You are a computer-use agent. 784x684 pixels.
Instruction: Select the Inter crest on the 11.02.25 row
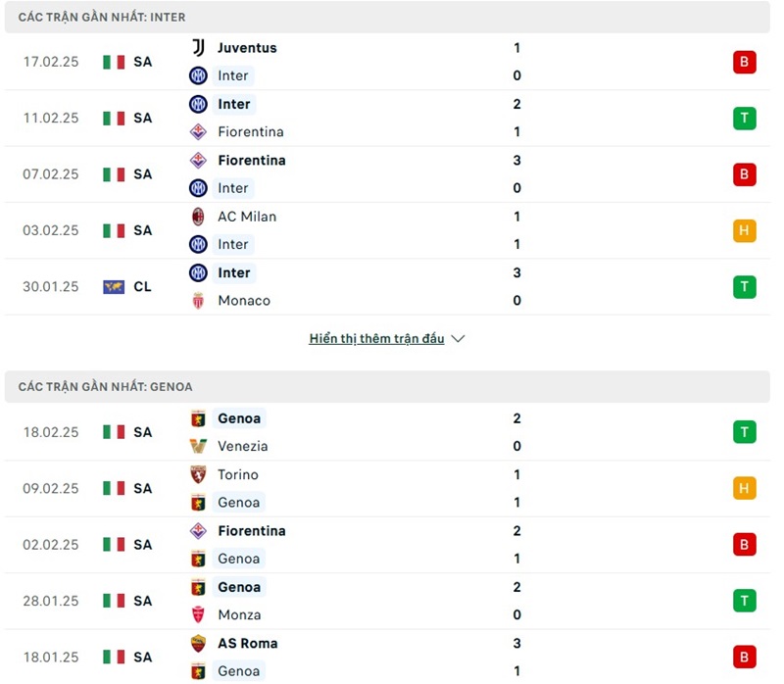[200, 104]
